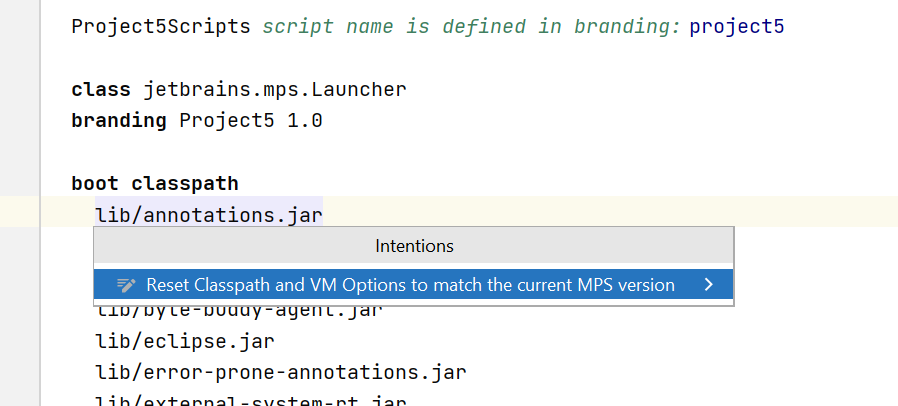
Task: Expand the Reset Classpath intention submenu arrow
Action: (x=708, y=285)
